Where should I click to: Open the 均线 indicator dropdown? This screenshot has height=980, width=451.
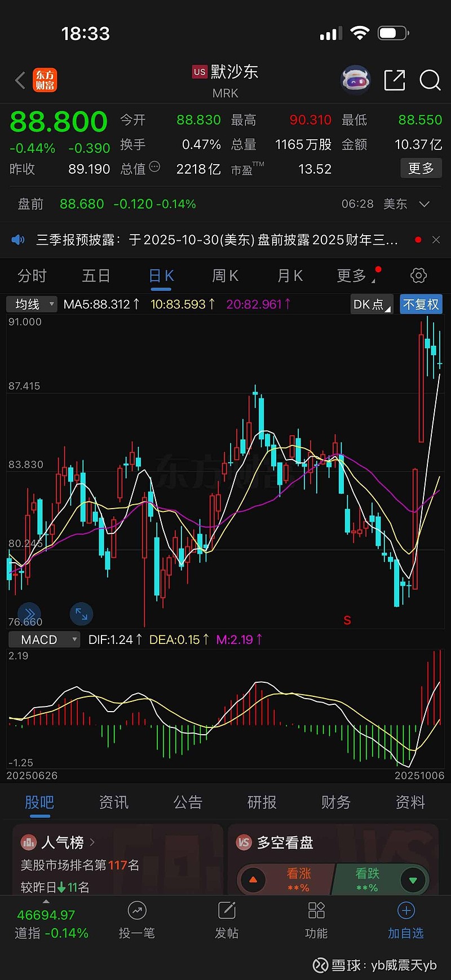coord(32,304)
